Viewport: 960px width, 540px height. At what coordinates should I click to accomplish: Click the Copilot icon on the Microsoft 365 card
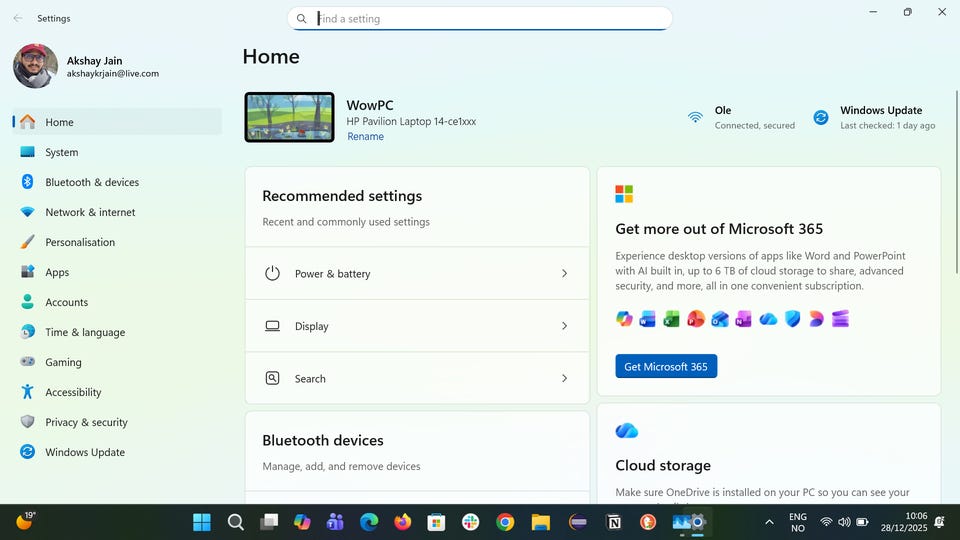(624, 319)
